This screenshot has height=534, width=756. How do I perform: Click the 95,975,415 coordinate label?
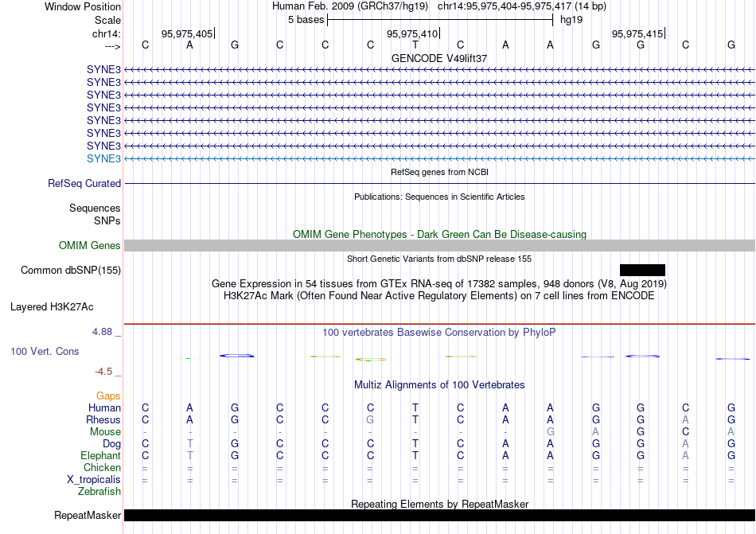click(x=637, y=33)
